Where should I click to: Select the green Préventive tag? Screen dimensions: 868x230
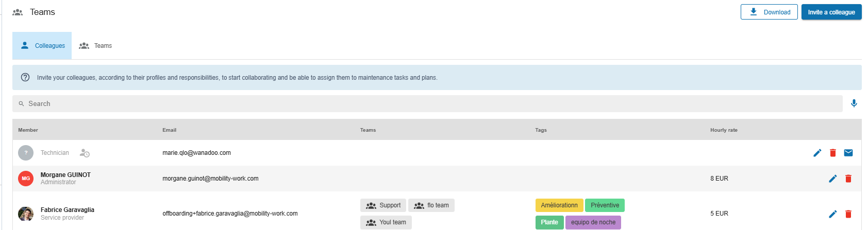click(605, 205)
